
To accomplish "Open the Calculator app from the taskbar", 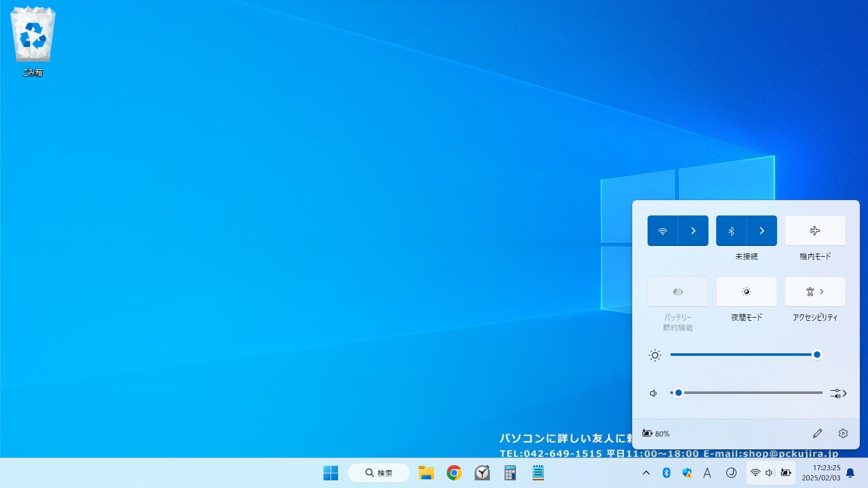I will pos(510,473).
